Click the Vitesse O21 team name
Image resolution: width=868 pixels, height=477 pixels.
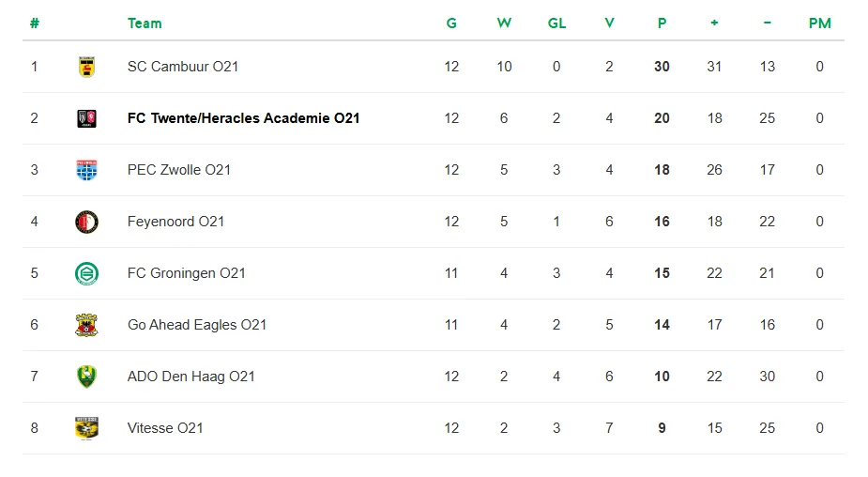click(165, 427)
